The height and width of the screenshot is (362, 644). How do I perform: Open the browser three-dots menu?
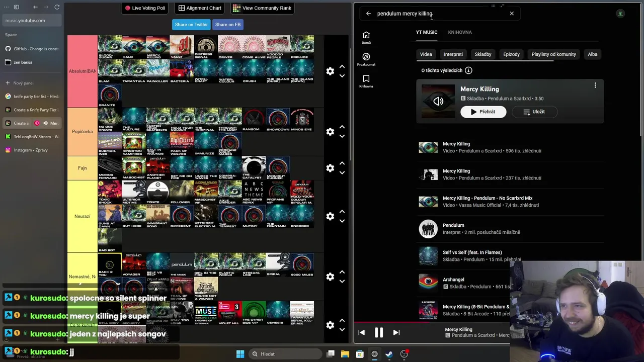pos(7,7)
